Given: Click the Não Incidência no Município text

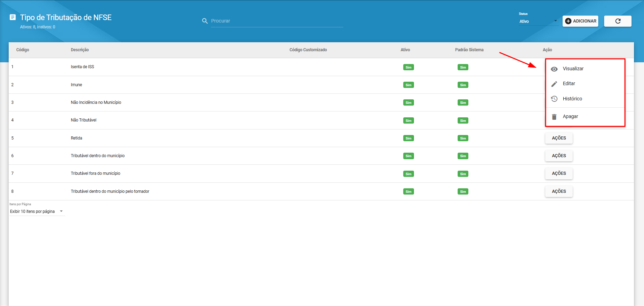Looking at the screenshot, I should tap(96, 102).
